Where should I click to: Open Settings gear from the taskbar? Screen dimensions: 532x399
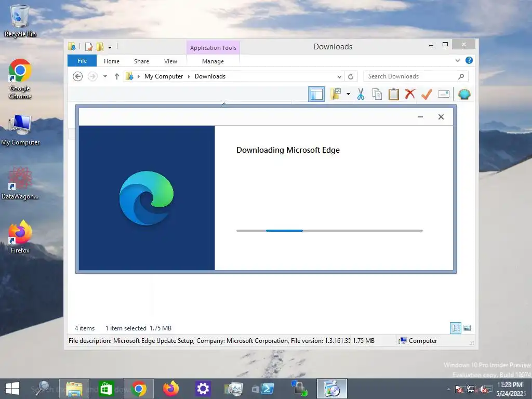click(203, 389)
